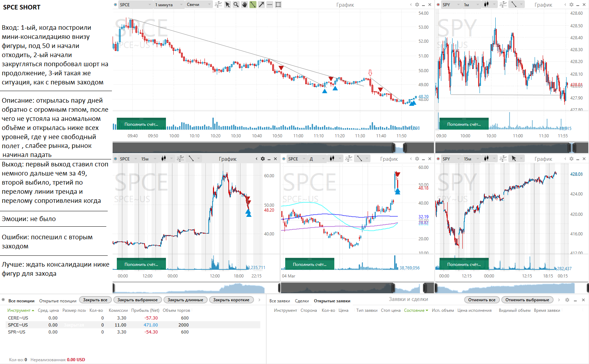Choose the arrow line drawing tool
Screen dimensions: 589x364
261,5
